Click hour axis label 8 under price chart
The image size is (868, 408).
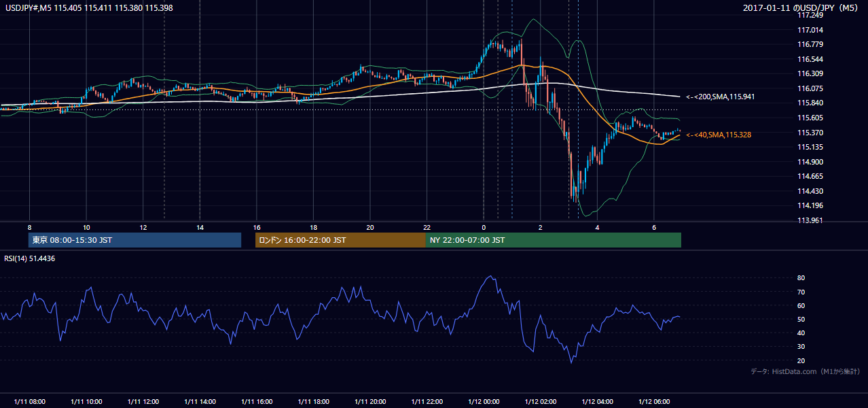click(29, 227)
